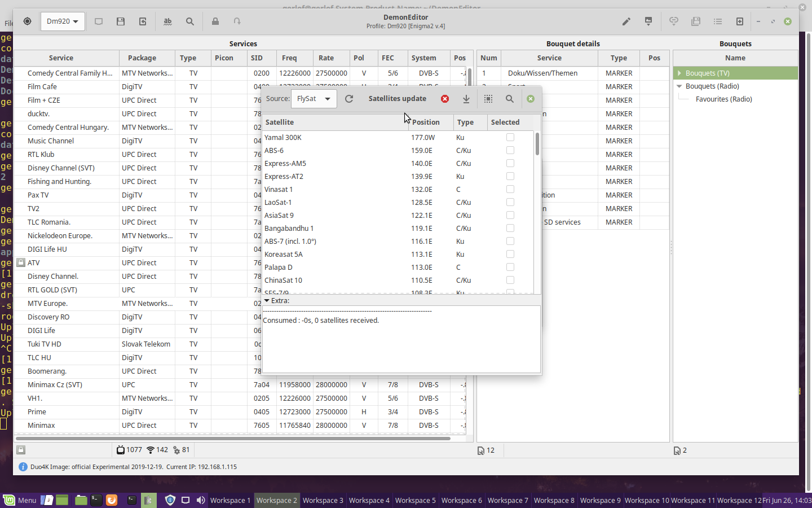The width and height of the screenshot is (812, 508).
Task: Open the picon image download icon
Action: pos(648,21)
